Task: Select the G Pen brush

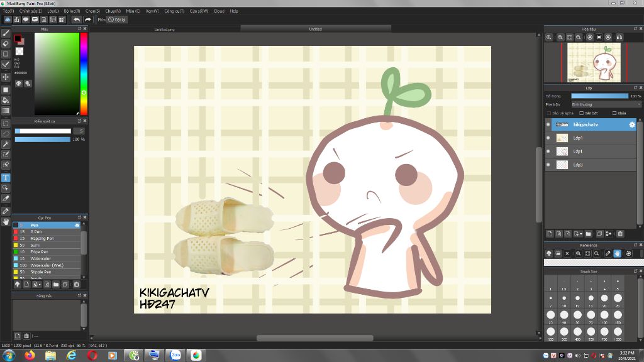Action: click(x=47, y=232)
